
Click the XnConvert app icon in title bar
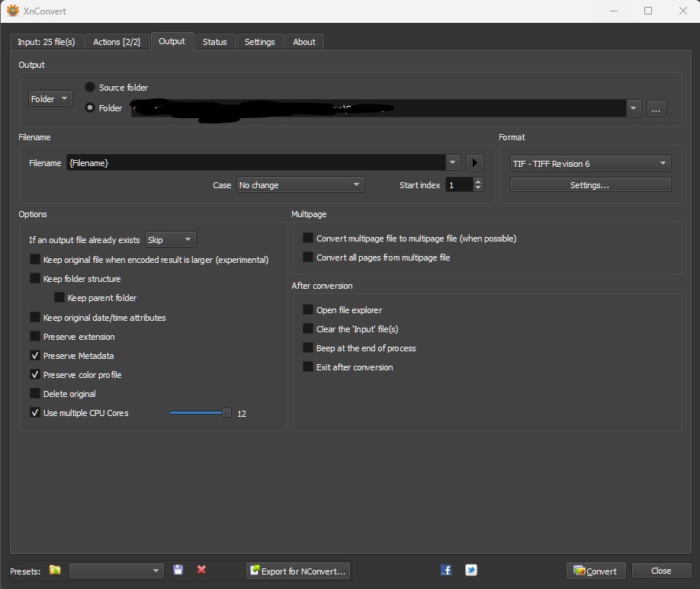[x=12, y=11]
